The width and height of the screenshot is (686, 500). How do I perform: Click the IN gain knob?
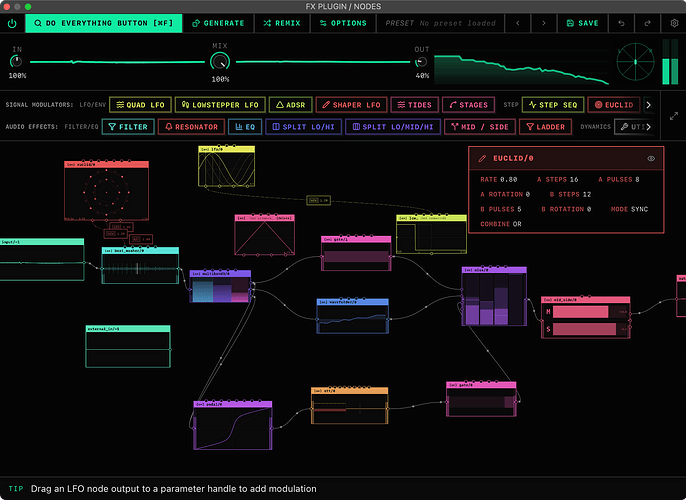(x=16, y=62)
